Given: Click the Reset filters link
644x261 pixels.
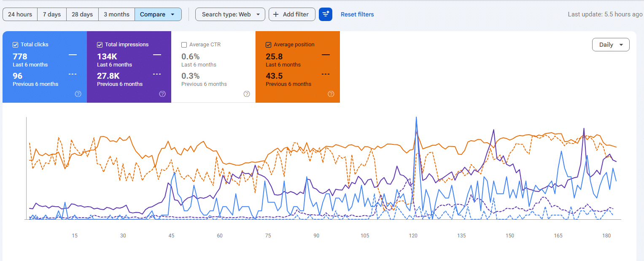Looking at the screenshot, I should point(357,14).
